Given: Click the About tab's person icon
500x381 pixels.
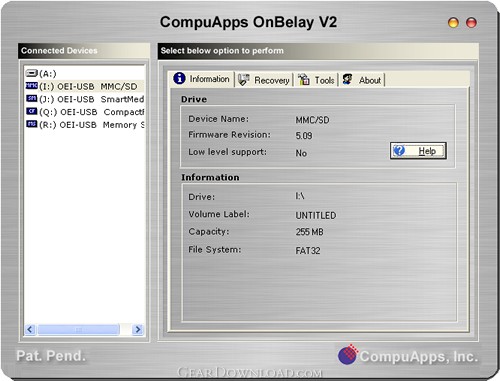Looking at the screenshot, I should [348, 79].
